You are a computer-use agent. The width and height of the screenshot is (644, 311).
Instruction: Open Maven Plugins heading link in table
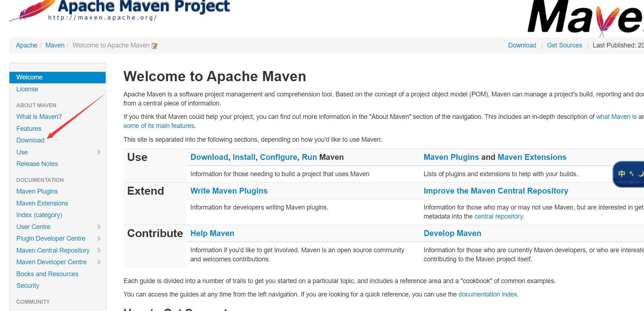(x=451, y=157)
